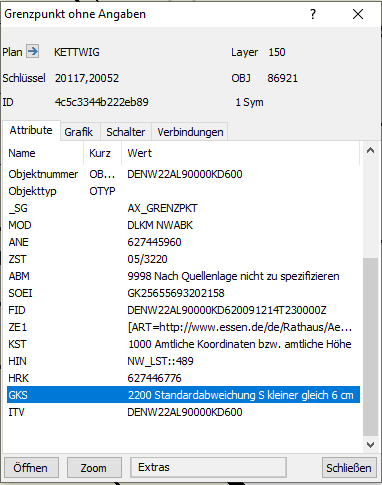The image size is (382, 485).
Task: Click the Schlüssel value 20117,20052
Action: pos(87,78)
